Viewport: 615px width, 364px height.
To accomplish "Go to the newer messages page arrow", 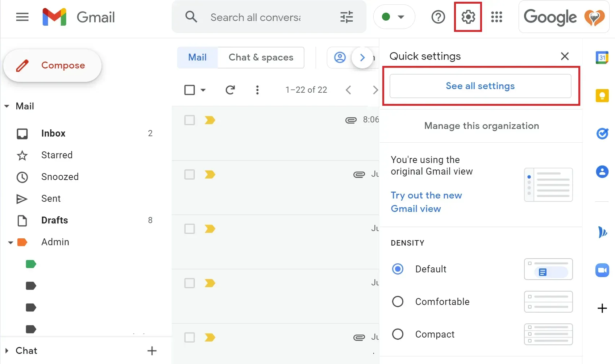I will coord(348,90).
